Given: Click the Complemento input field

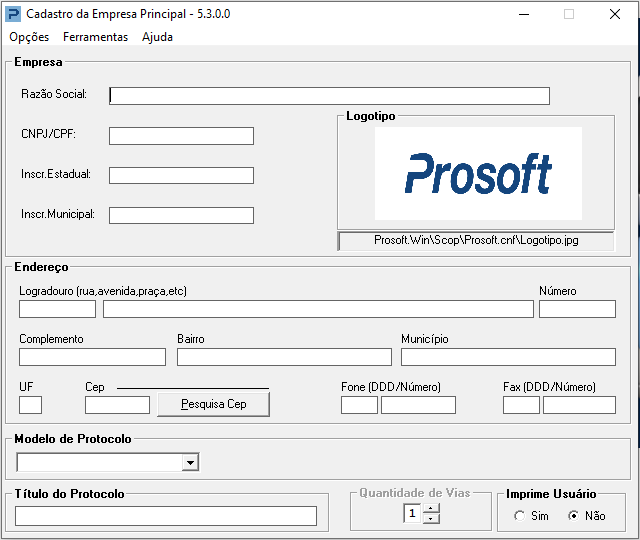Looking at the screenshot, I should 93,357.
